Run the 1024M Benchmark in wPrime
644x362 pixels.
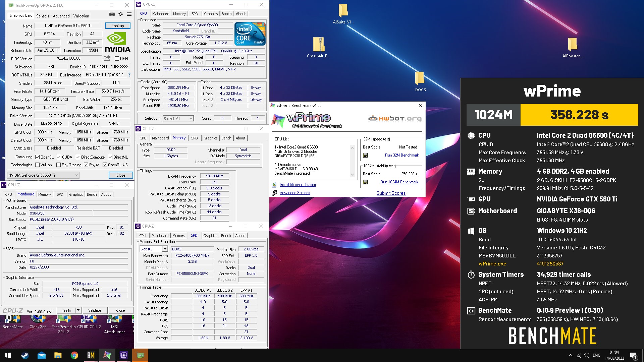tap(399, 182)
